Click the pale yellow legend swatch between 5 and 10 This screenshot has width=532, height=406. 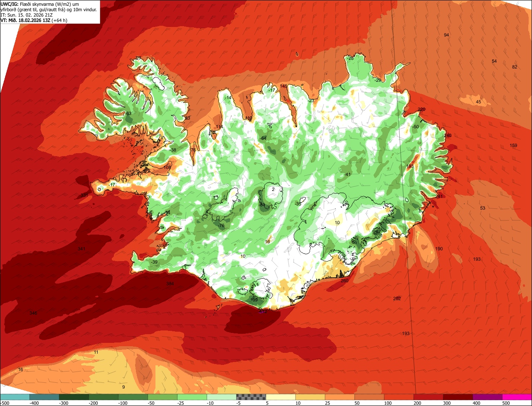coord(281,397)
